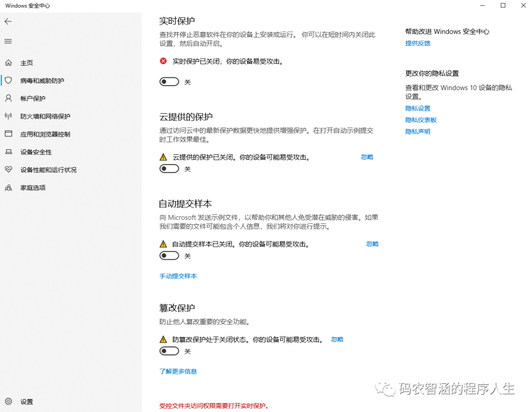Click the warning triangle beside 自动提交样本已关闭
Screen dimensions: 532x412
[163, 244]
